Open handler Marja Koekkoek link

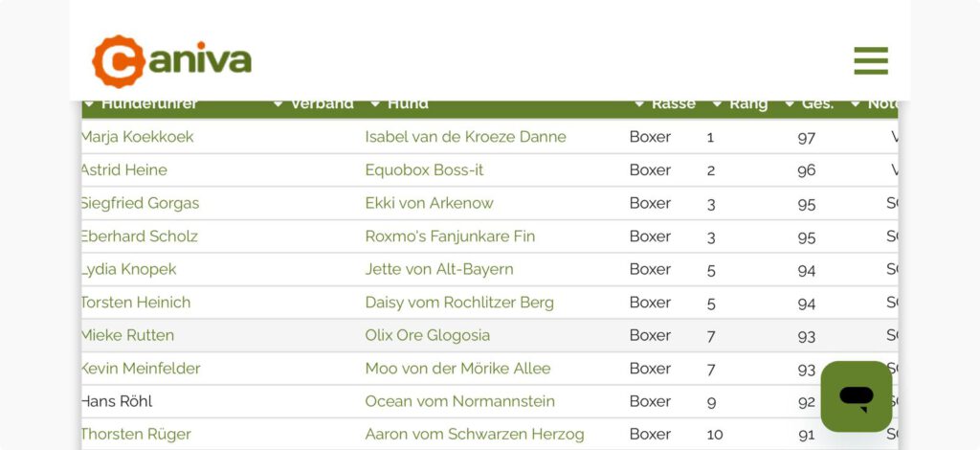coord(137,137)
